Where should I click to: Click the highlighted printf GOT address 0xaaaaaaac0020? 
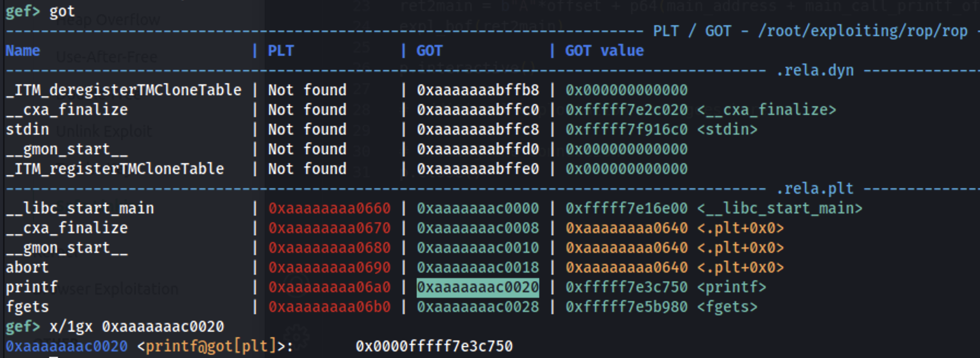point(477,287)
